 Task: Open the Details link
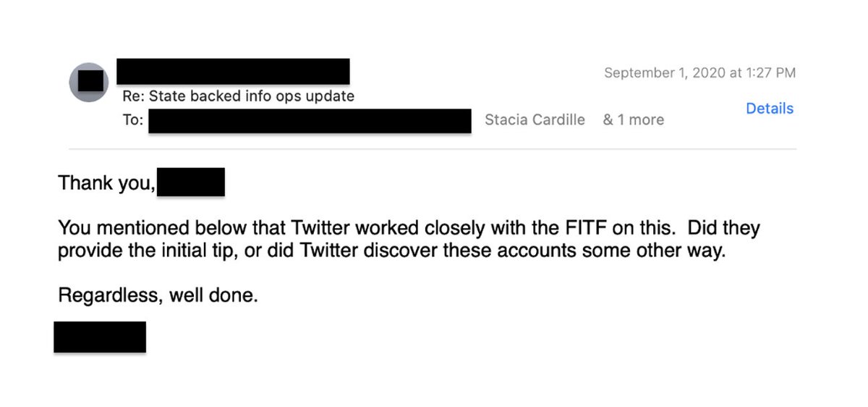click(x=770, y=109)
